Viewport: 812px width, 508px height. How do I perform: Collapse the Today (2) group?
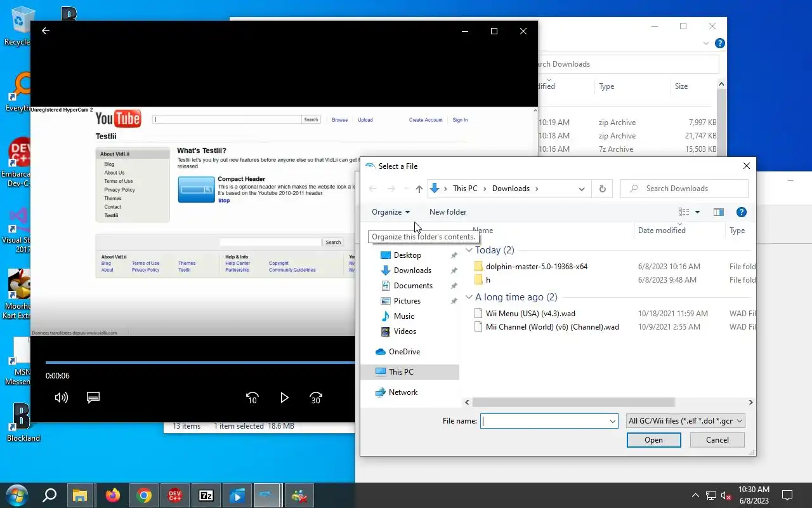pyautogui.click(x=469, y=250)
